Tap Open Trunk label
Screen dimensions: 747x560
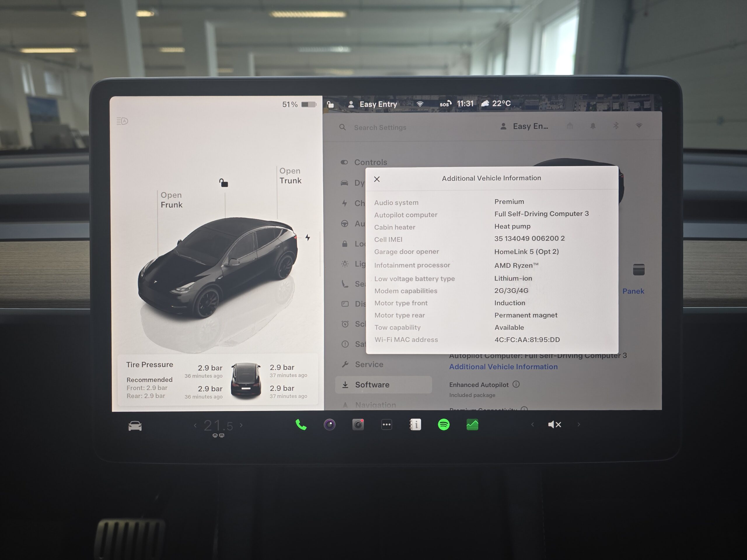coord(290,176)
